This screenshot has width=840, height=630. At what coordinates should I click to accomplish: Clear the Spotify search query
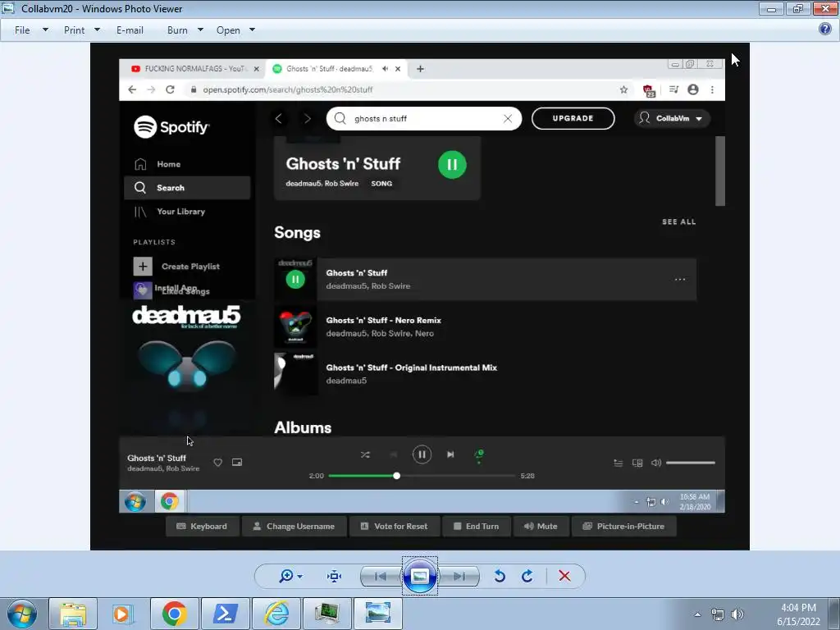coord(507,118)
